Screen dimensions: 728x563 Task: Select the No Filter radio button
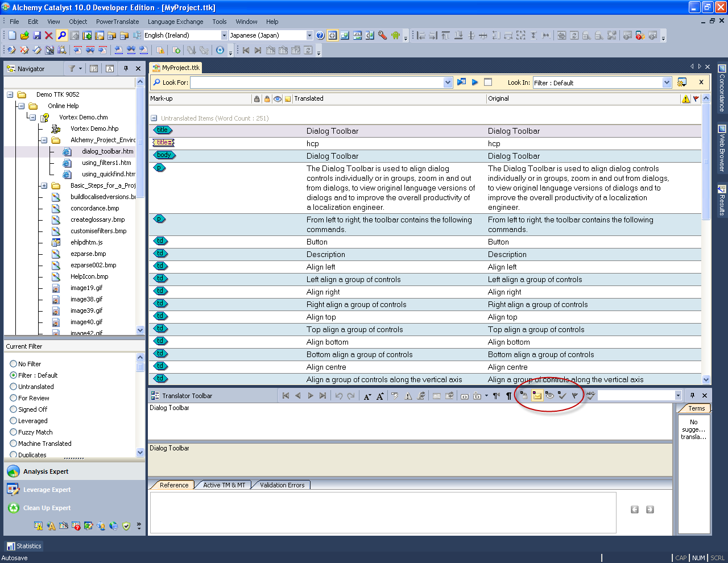coord(14,364)
